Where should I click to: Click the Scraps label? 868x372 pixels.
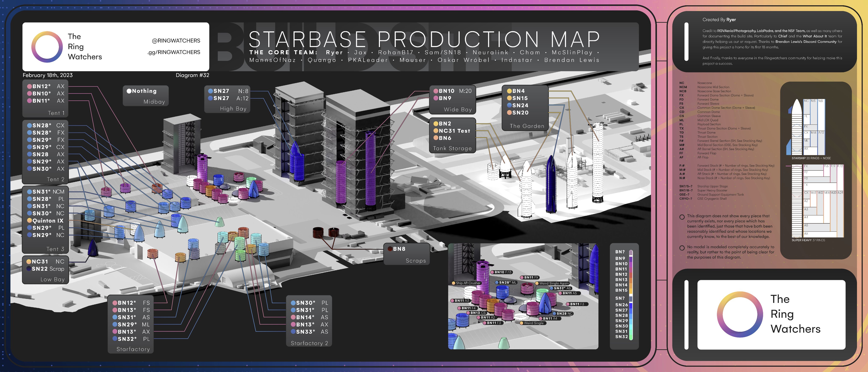416,261
